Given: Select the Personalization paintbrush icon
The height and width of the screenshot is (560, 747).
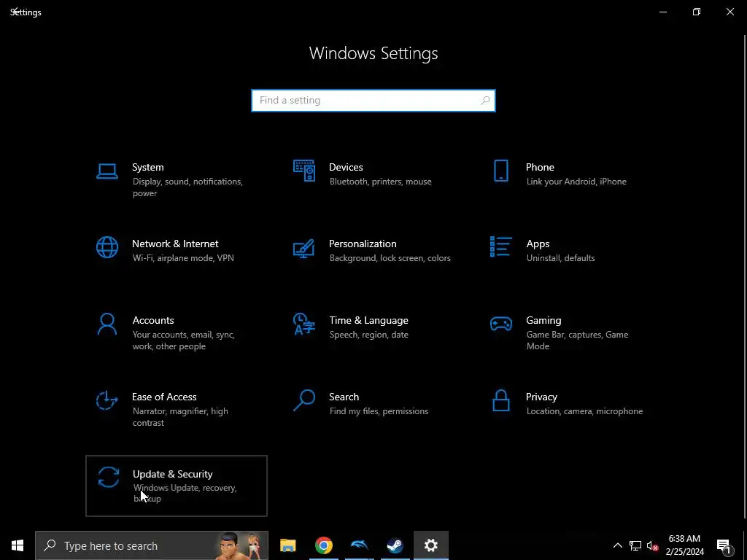Looking at the screenshot, I should [304, 248].
